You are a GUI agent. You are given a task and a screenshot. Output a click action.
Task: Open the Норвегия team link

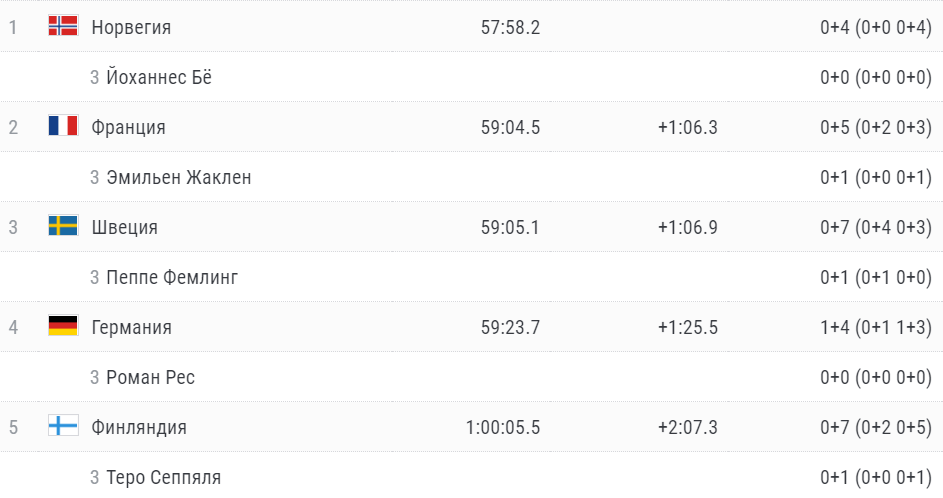click(131, 27)
